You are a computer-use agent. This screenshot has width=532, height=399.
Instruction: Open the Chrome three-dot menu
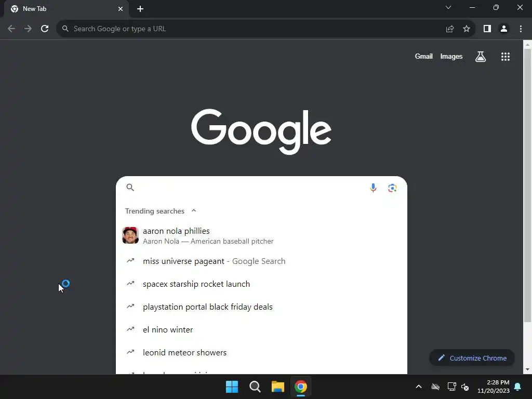521,29
